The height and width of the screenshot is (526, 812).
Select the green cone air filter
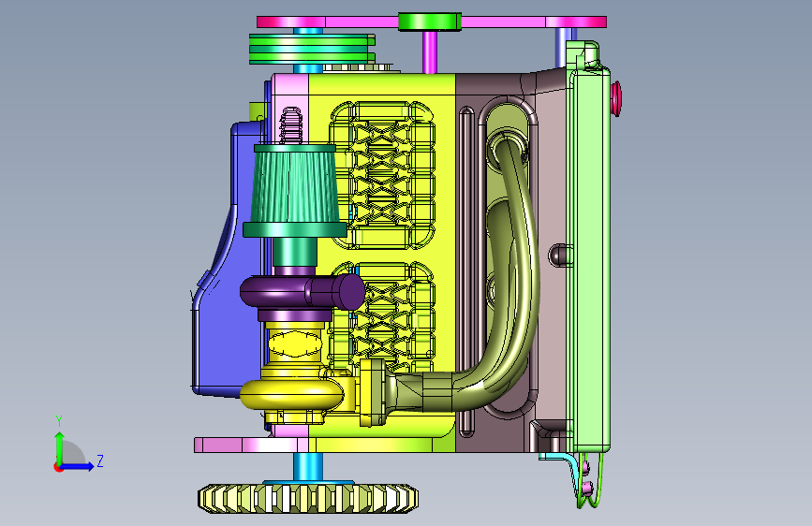(x=295, y=191)
